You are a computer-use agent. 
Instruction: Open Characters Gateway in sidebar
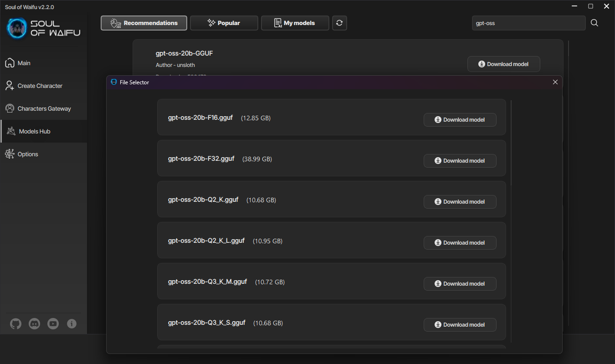pyautogui.click(x=44, y=108)
